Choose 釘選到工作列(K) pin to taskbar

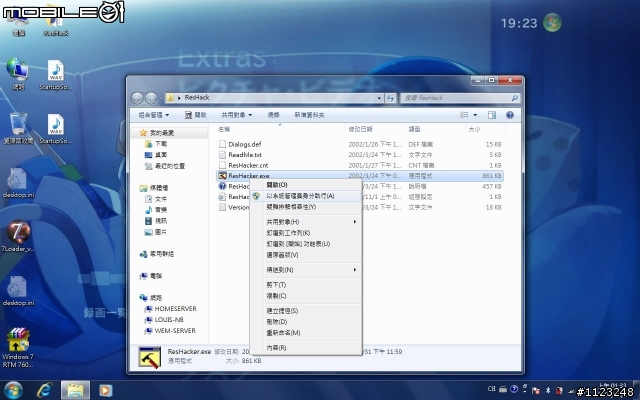[x=306, y=233]
